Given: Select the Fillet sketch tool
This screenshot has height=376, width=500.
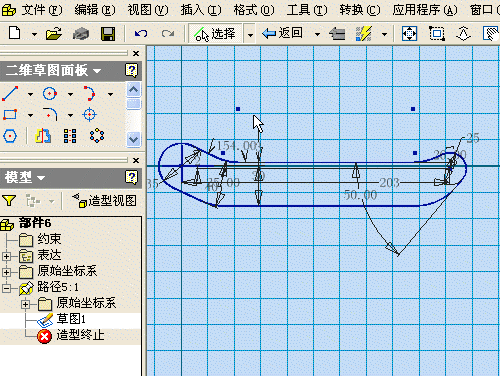Looking at the screenshot, I should coord(50,114).
